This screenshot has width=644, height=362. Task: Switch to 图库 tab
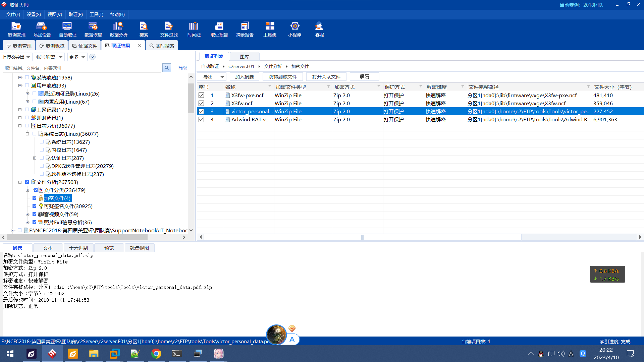pos(244,56)
